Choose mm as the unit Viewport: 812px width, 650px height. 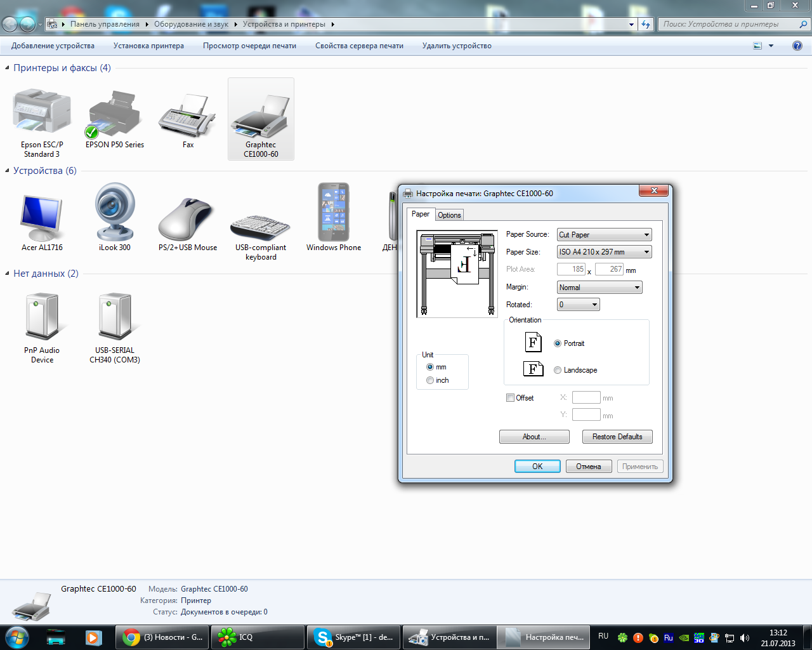point(430,367)
